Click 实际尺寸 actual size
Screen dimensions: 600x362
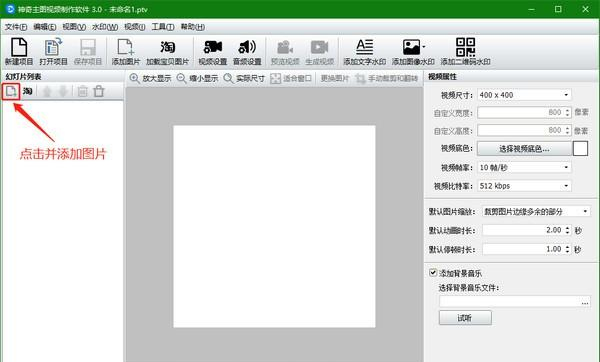tap(244, 78)
